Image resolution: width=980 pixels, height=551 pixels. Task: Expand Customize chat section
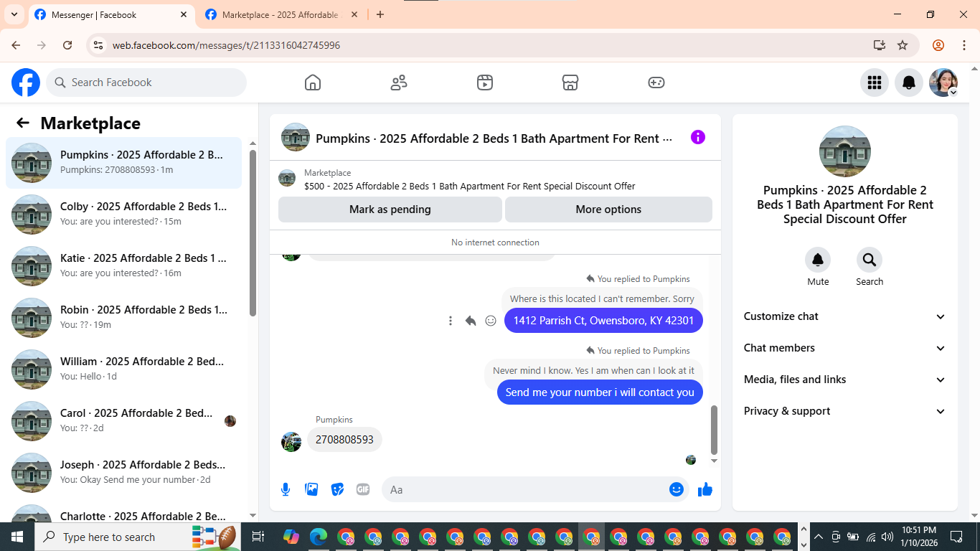(845, 316)
